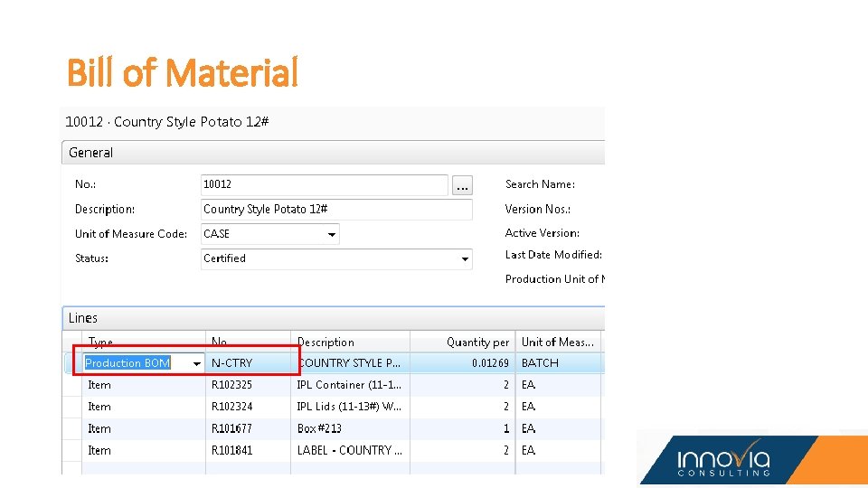This screenshot has height=488, width=868.
Task: Sort by the Description column header in Lines
Action: [351, 342]
